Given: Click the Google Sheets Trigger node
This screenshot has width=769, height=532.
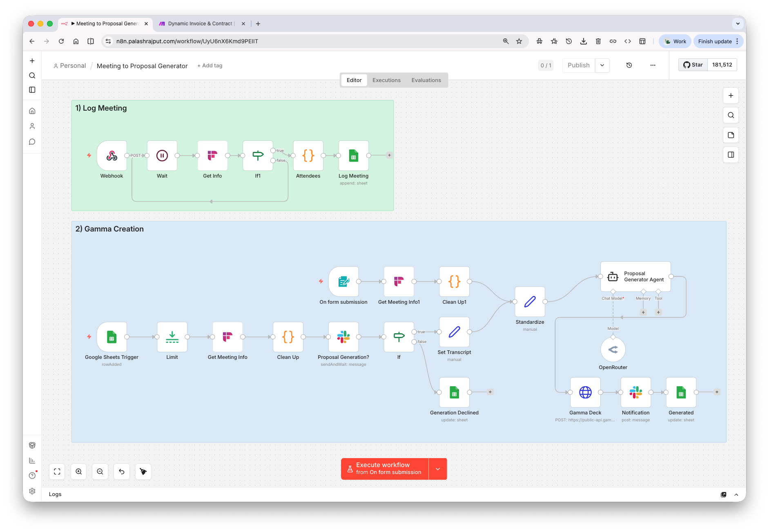Looking at the screenshot, I should click(111, 337).
